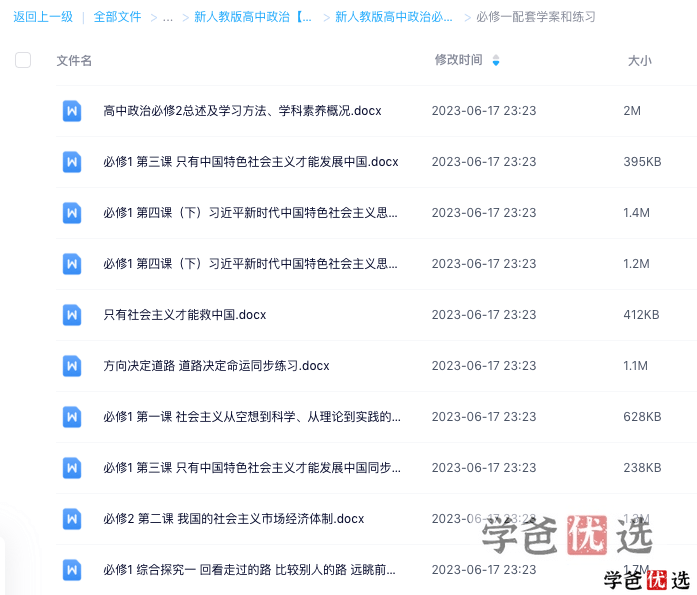697x595 pixels.
Task: Click Word icon beside 必修2 第二课 我国的社会主义市场经济体制.docx
Action: point(72,519)
